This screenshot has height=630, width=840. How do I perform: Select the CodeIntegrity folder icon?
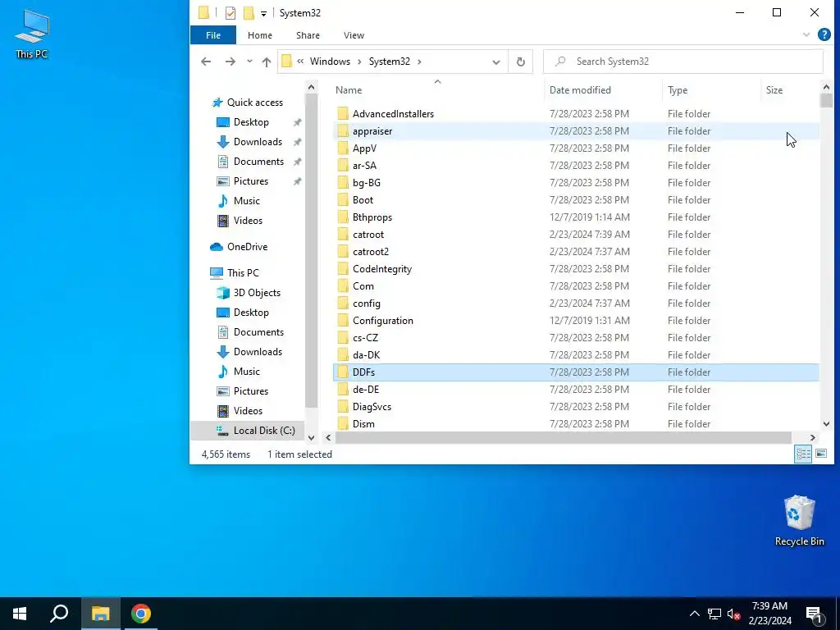(343, 269)
